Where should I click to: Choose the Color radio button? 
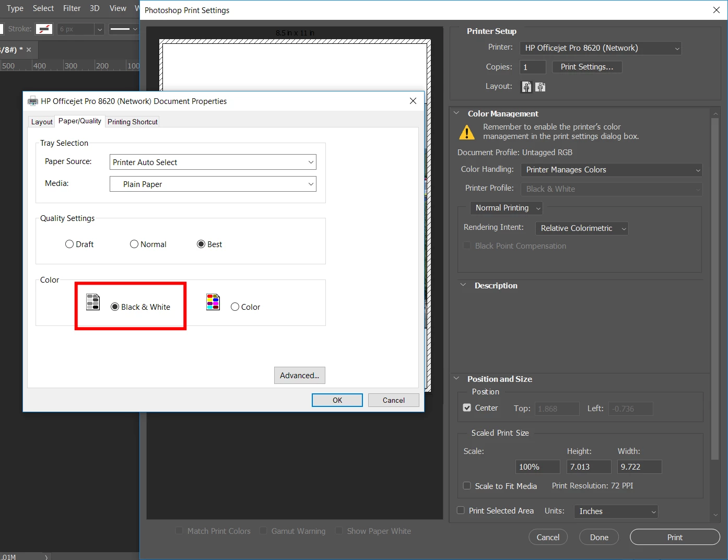pyautogui.click(x=235, y=307)
